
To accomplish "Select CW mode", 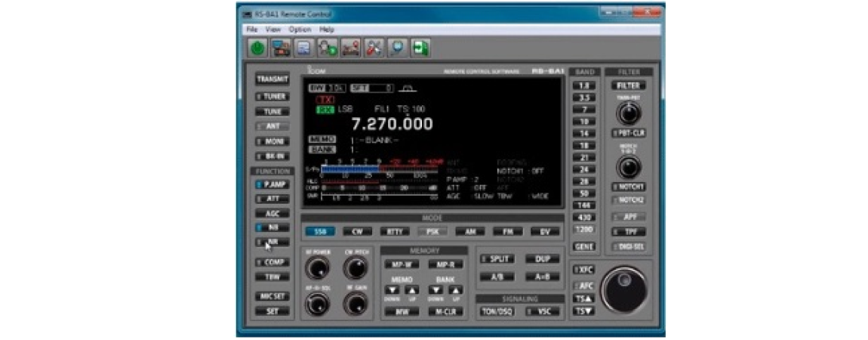I will [357, 232].
